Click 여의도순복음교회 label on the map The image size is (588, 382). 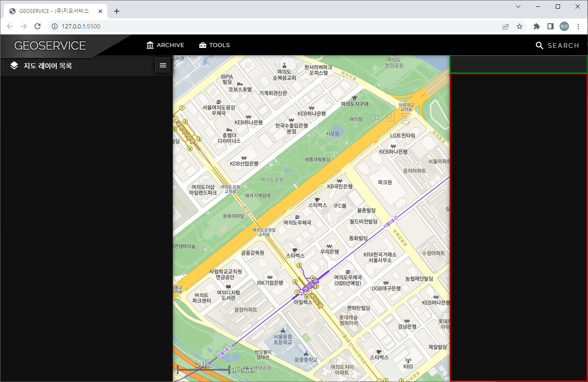(284, 75)
